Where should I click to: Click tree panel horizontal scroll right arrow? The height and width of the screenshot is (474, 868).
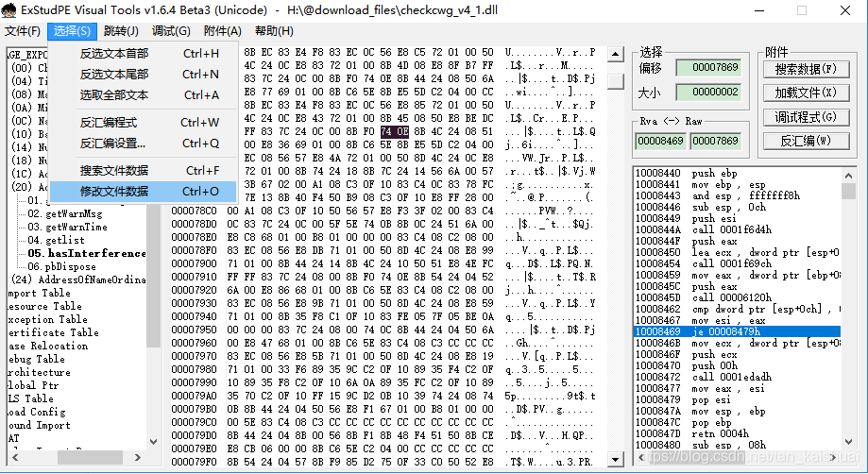138,458
